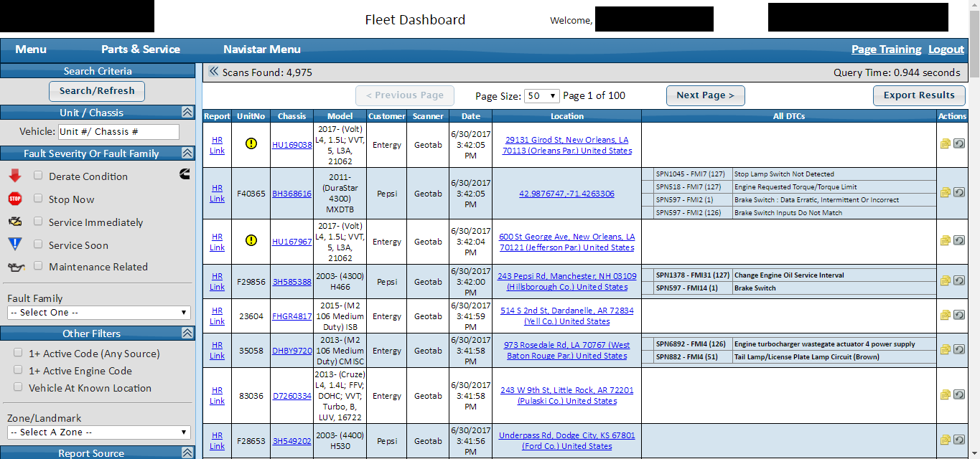980x459 pixels.
Task: Click the Vehicle Unit/Chassis number input field
Action: coord(118,132)
